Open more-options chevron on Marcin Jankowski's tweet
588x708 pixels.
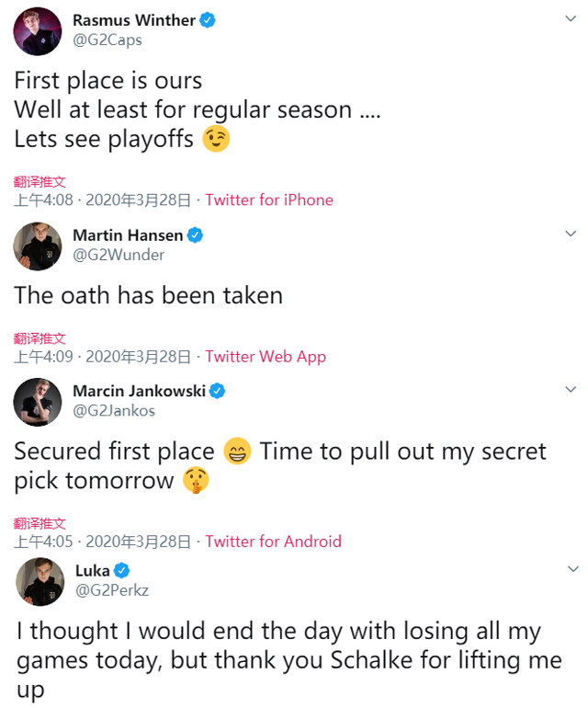[x=571, y=390]
